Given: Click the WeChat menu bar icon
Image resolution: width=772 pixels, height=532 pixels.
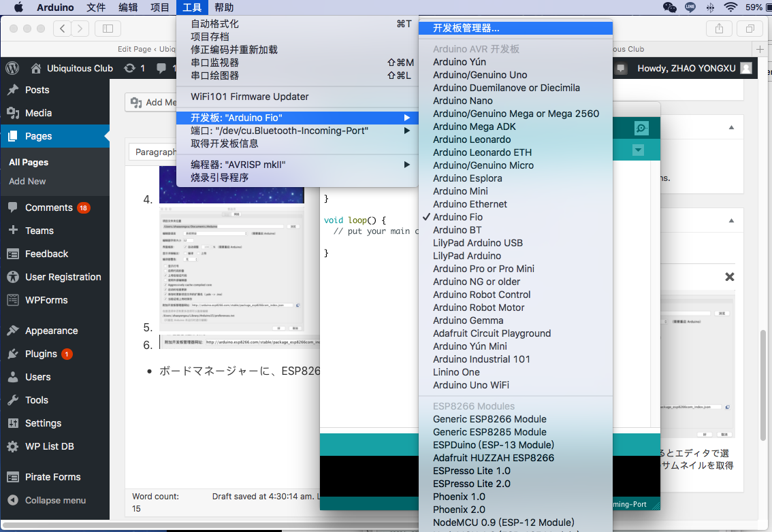Looking at the screenshot, I should (x=670, y=7).
